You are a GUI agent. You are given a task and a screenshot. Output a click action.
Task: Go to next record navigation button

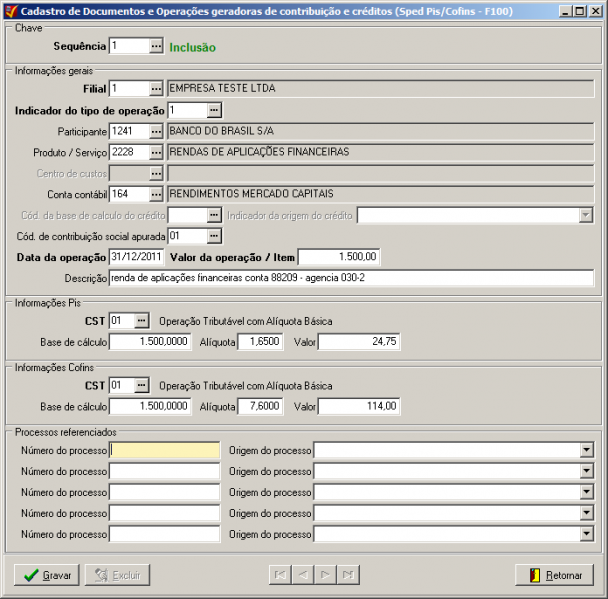click(326, 575)
